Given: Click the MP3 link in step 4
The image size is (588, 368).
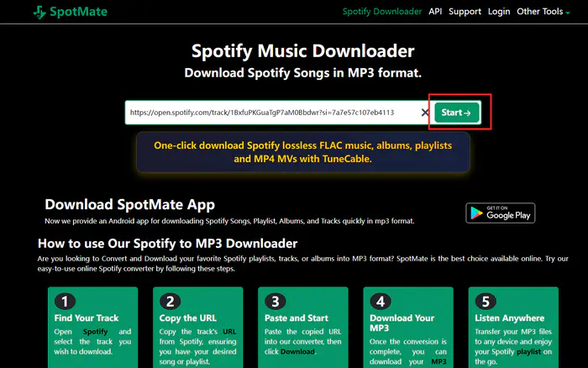Looking at the screenshot, I should pyautogui.click(x=438, y=361).
